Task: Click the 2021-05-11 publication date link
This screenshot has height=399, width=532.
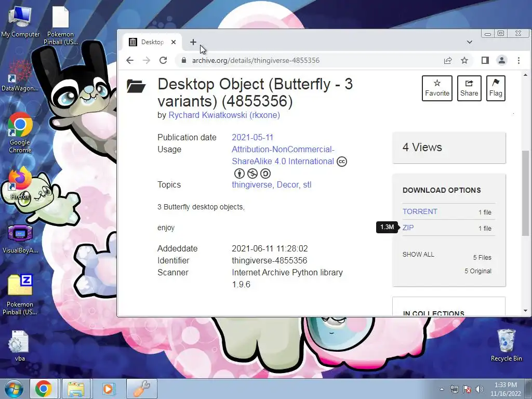Action: [x=252, y=137]
